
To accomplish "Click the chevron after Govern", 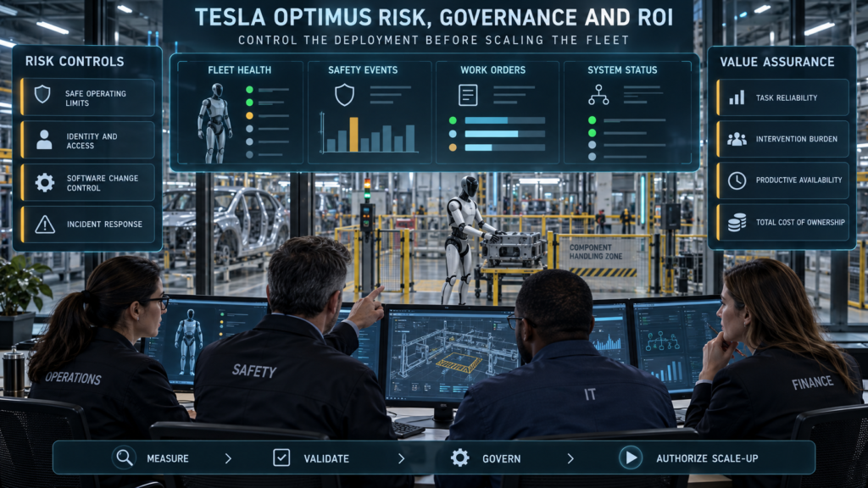I will (570, 458).
